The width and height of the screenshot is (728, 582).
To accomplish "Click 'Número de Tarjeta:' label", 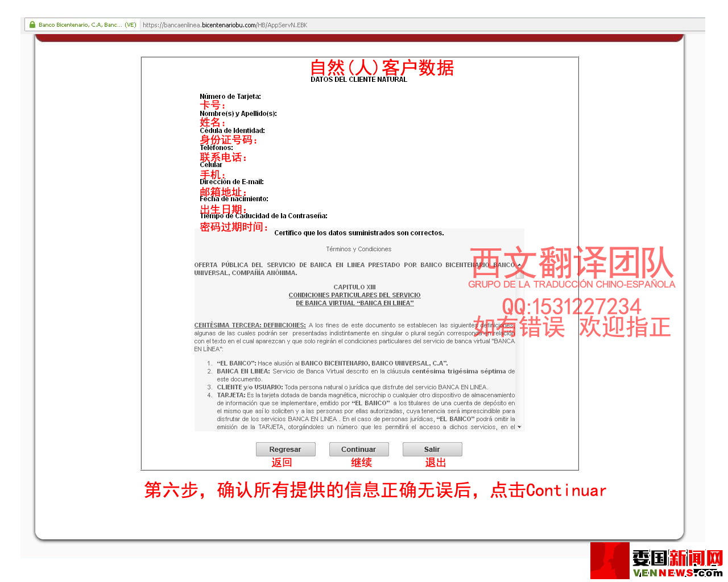I will [x=230, y=97].
